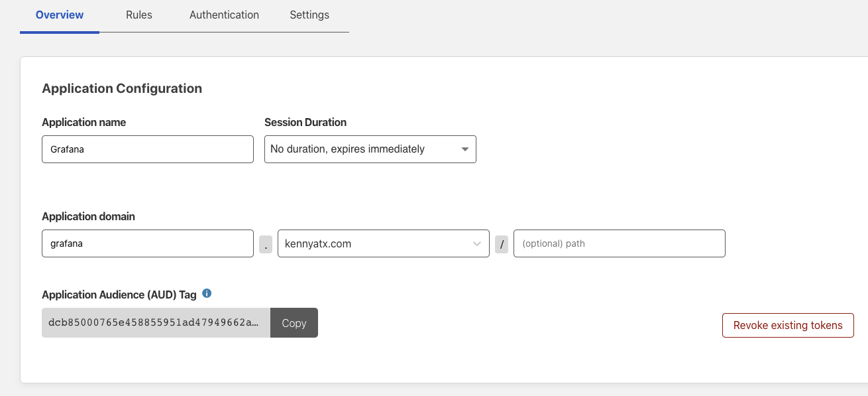Select the truncated AUD tag value field
Screen dimensions: 868x396
(x=156, y=323)
